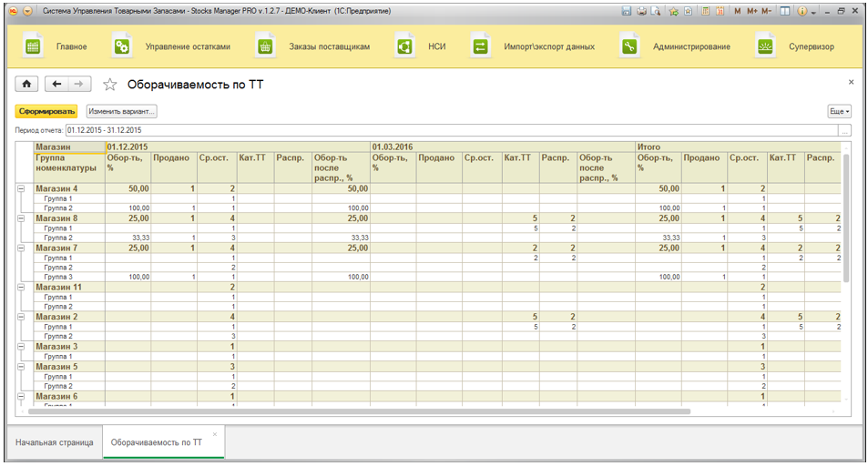Click the vertical scrollbar of the report
868x466 pixels.
tap(844, 218)
